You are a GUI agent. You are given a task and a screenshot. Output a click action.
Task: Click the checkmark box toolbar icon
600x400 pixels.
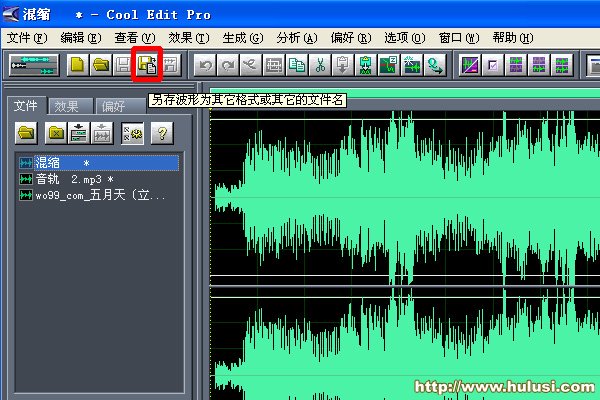click(x=493, y=65)
